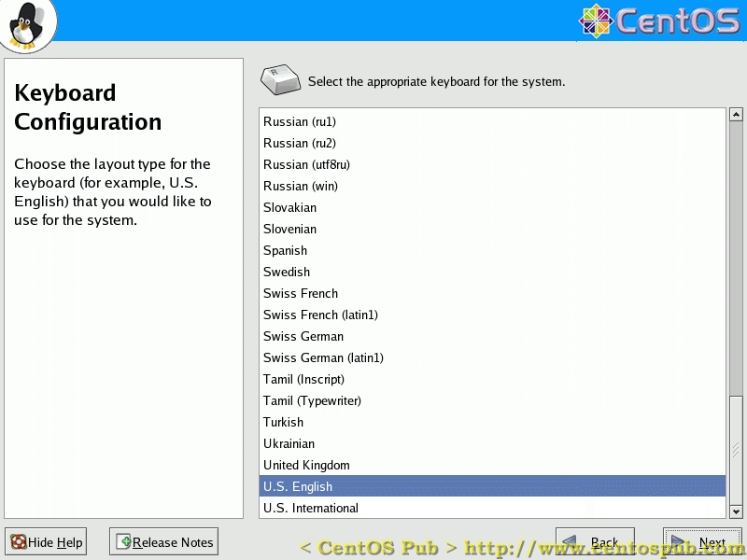Viewport: 747px width, 560px height.
Task: Select the Swiss German (latin1) layout
Action: (323, 357)
